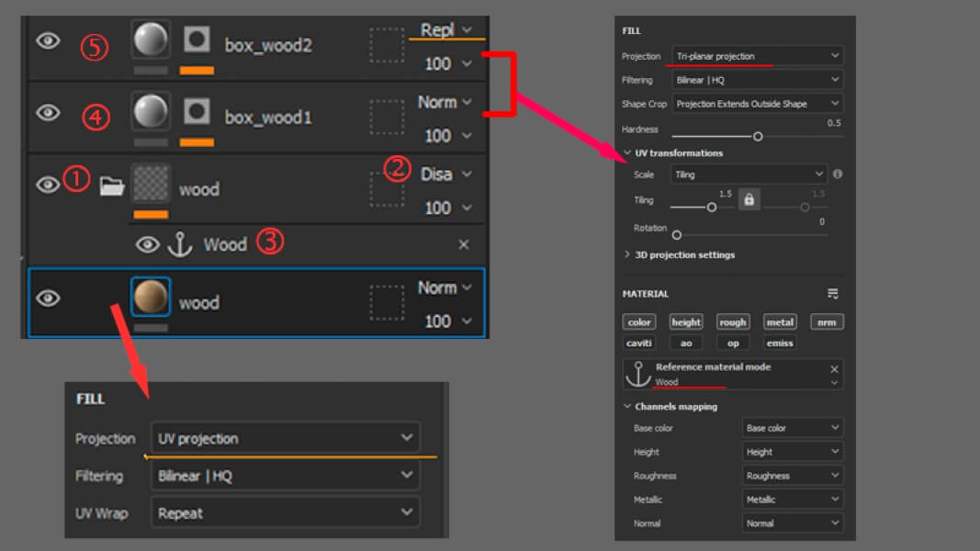This screenshot has width=980, height=551.
Task: Hide the Wood anchor point effect
Action: click(147, 244)
